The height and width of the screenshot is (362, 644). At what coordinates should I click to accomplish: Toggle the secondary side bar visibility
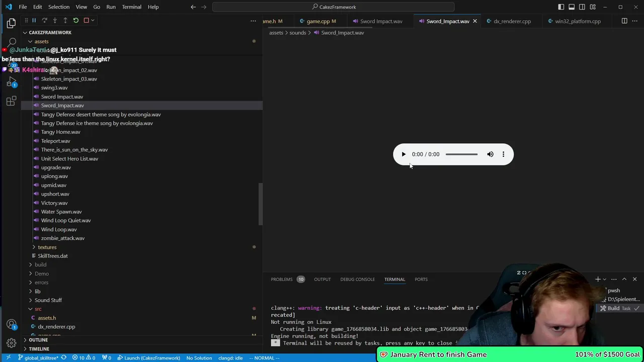click(x=582, y=7)
